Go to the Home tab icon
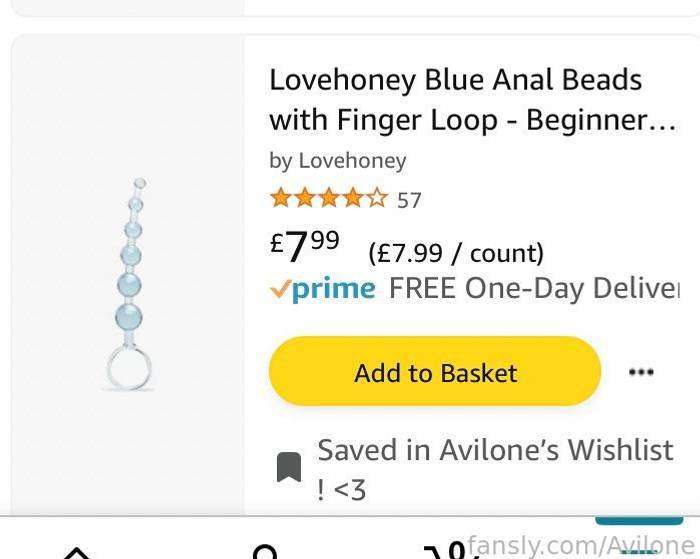 pyautogui.click(x=77, y=553)
